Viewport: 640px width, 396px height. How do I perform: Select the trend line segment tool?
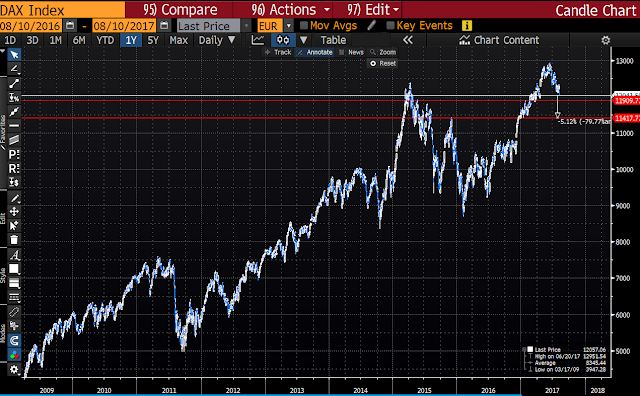coord(14,83)
